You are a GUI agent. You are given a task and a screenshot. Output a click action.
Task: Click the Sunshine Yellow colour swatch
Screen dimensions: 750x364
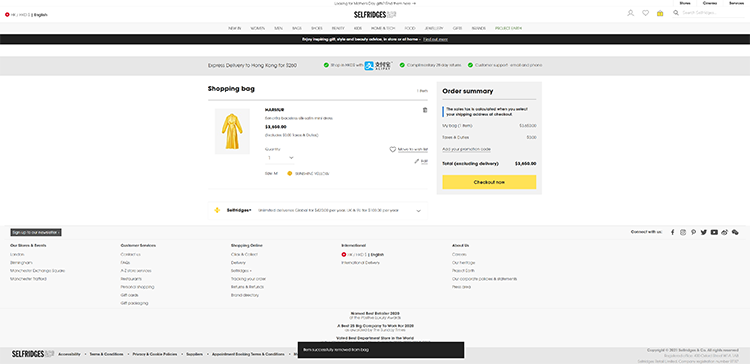289,174
